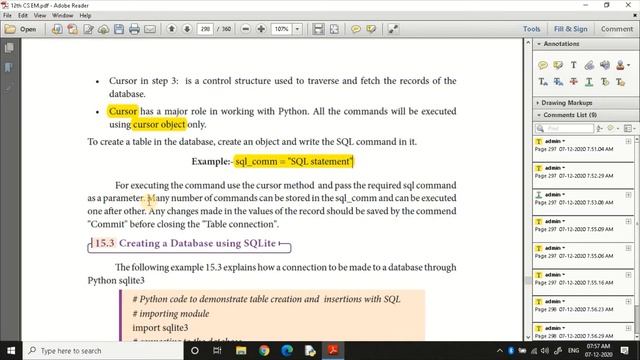Select the attach file paperclip tool

(589, 65)
